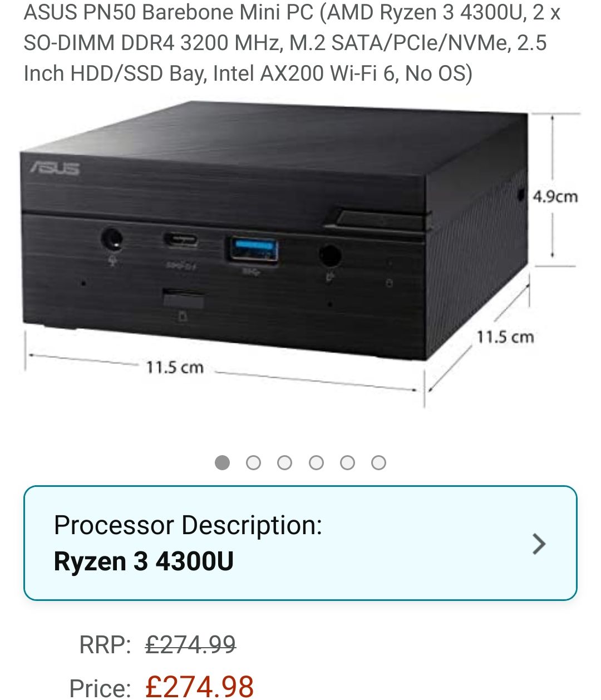Show the fourth carousel image dot
This screenshot has width=601, height=700.
tap(316, 462)
